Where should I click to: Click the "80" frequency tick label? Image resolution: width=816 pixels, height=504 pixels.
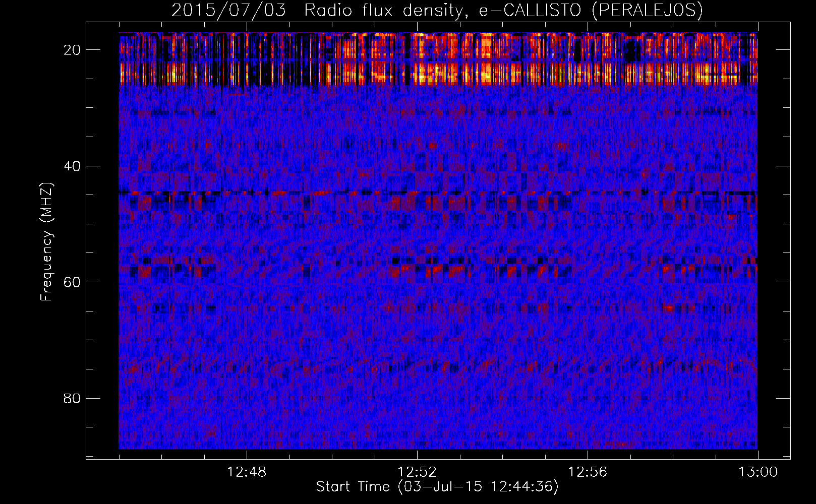(x=73, y=398)
